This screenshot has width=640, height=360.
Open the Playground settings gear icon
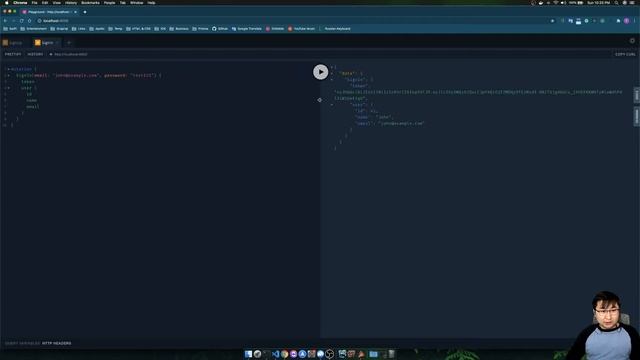coord(632,41)
